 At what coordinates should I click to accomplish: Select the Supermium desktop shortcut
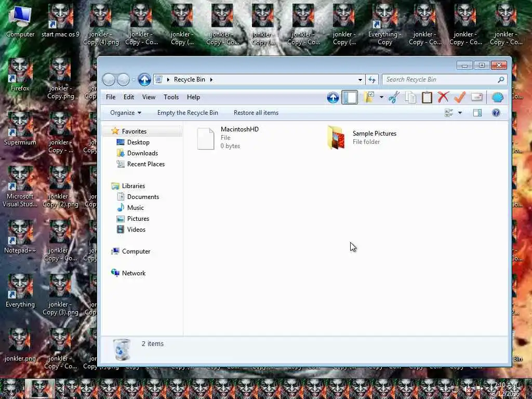coord(20,129)
